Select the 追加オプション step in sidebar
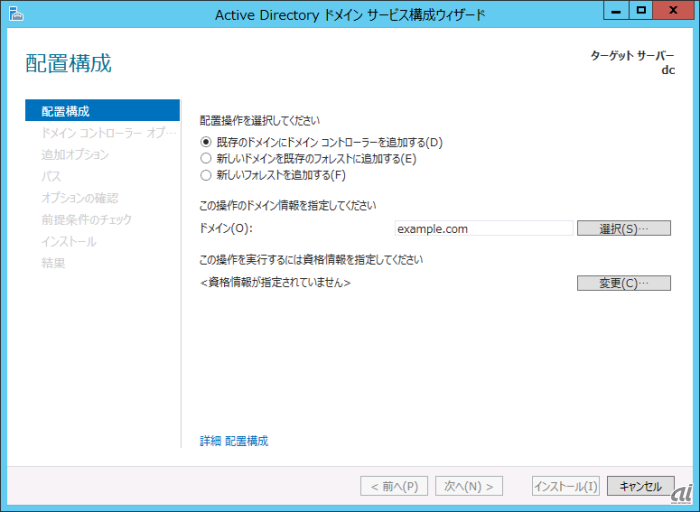This screenshot has height=512, width=700. click(75, 154)
